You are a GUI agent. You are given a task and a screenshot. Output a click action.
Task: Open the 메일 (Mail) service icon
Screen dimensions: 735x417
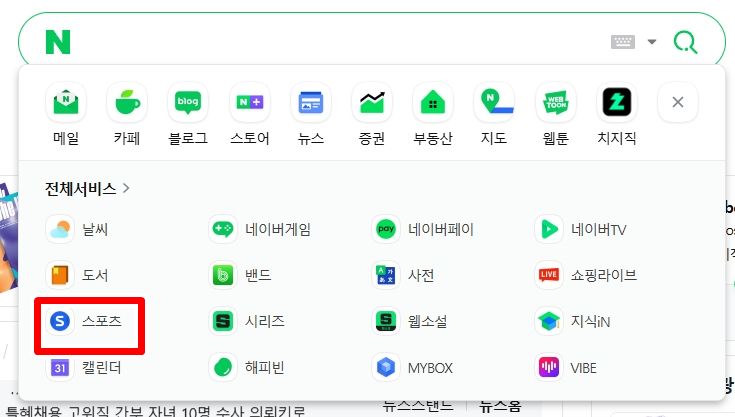(66, 102)
